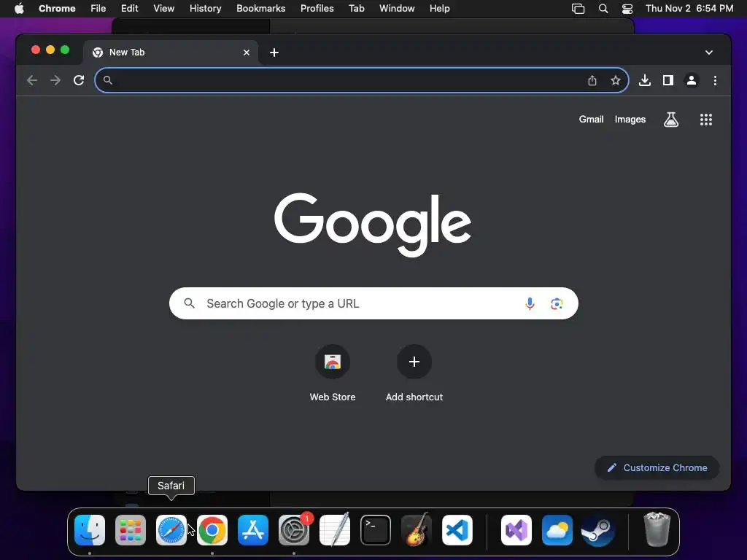Open the Window menu

397,9
